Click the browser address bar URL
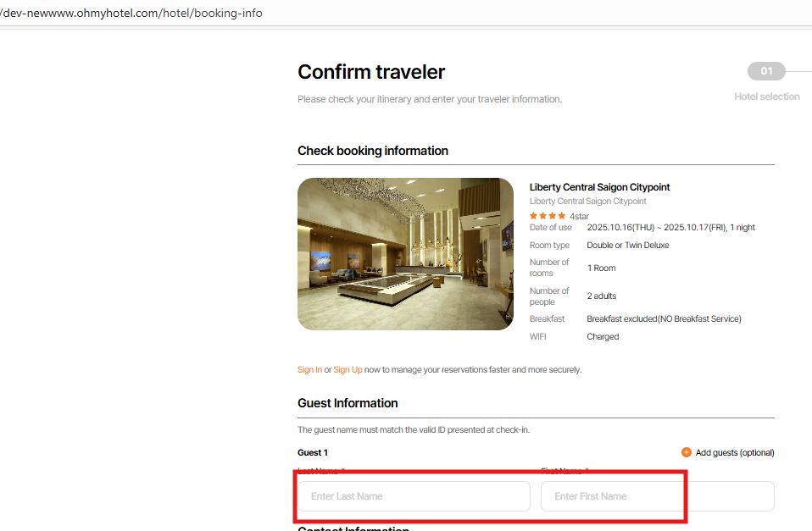812x531 pixels. (136, 13)
